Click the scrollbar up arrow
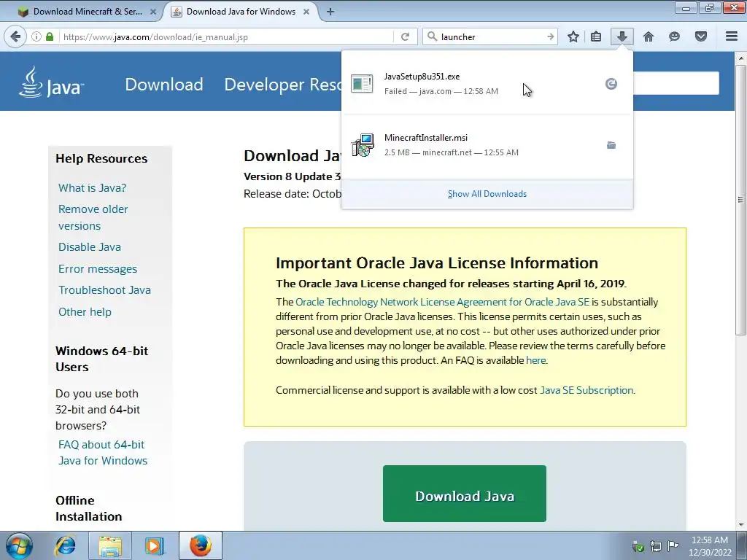The height and width of the screenshot is (560, 747). click(741, 58)
